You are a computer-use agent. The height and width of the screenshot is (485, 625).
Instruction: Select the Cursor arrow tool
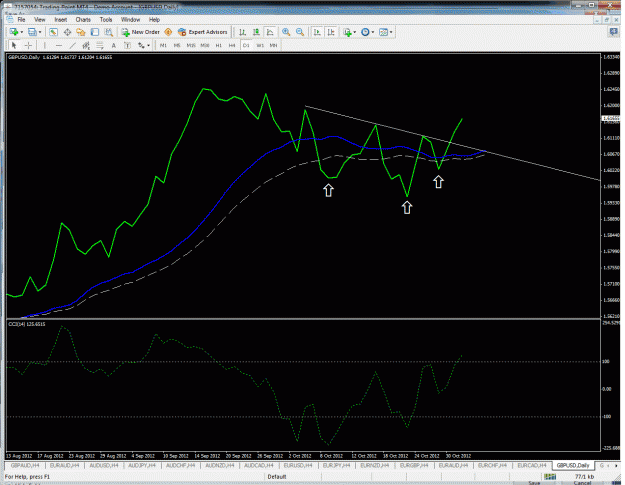coord(14,45)
